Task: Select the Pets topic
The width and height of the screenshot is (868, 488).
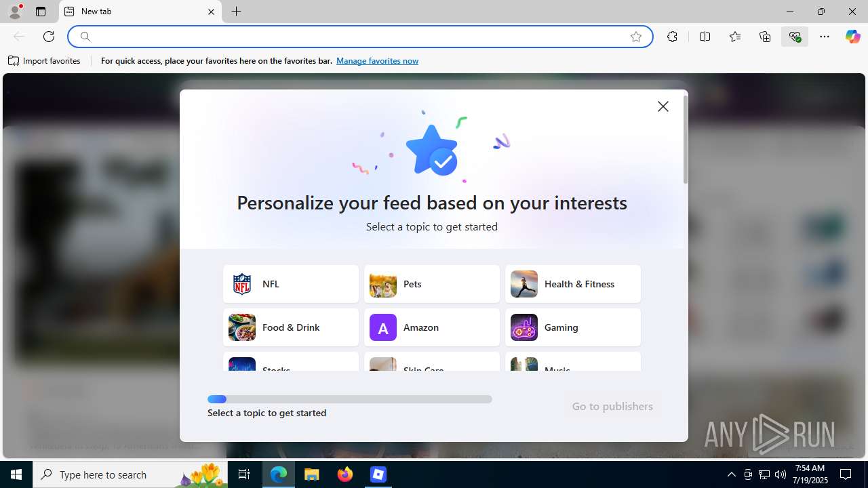Action: coord(432,284)
